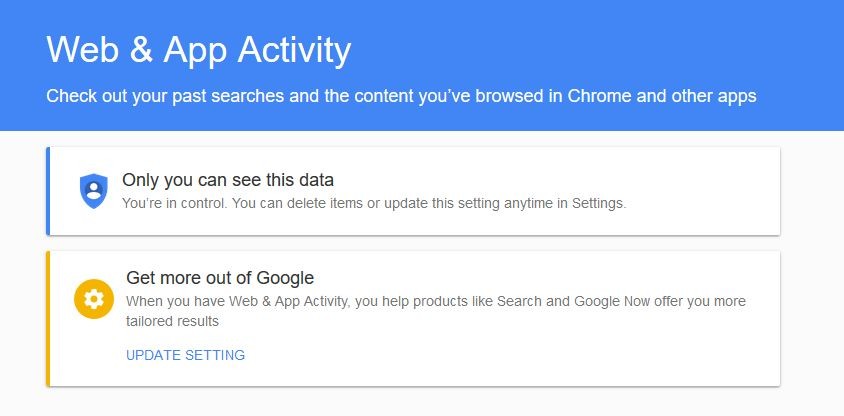Click the 'You're in control' description text

[374, 204]
